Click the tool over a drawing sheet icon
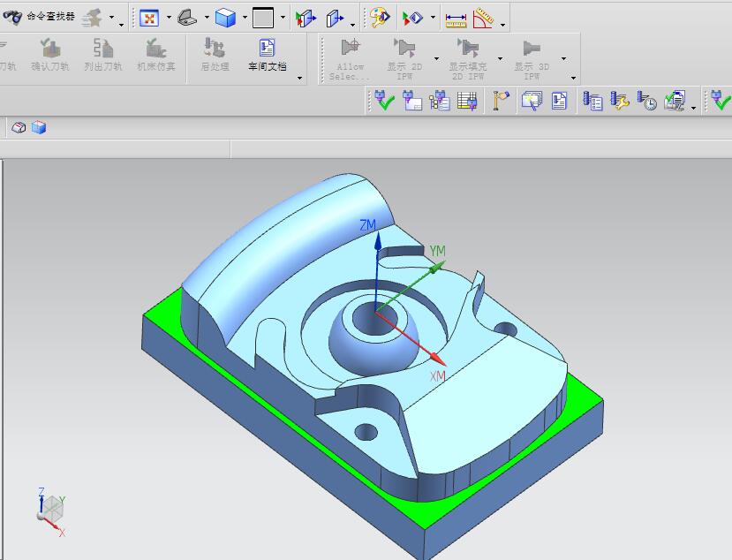The height and width of the screenshot is (560, 732). 412,101
